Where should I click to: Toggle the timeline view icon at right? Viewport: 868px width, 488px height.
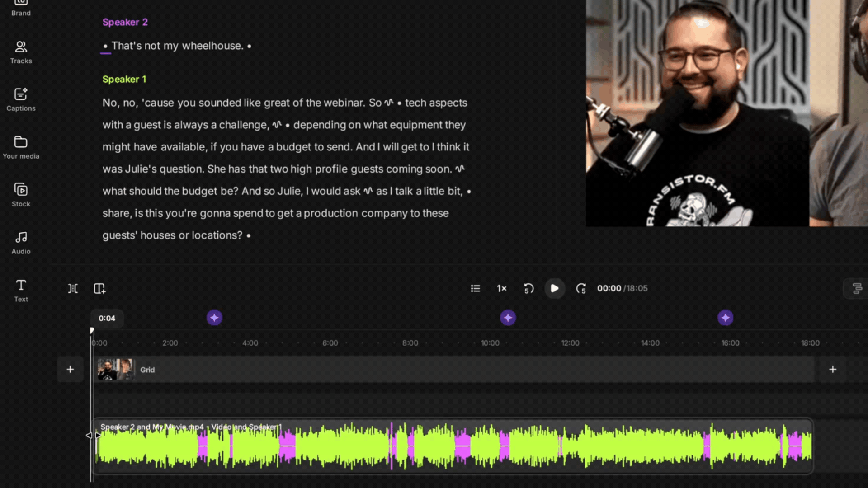point(857,288)
